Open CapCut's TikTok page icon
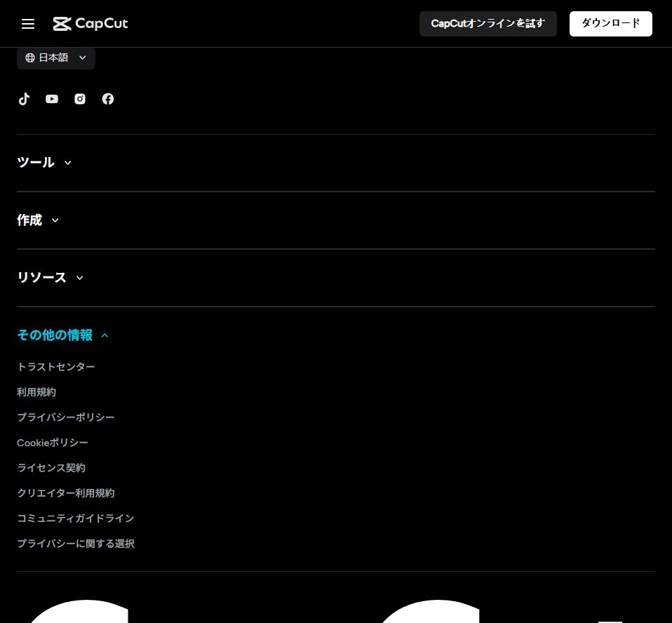 (x=24, y=99)
